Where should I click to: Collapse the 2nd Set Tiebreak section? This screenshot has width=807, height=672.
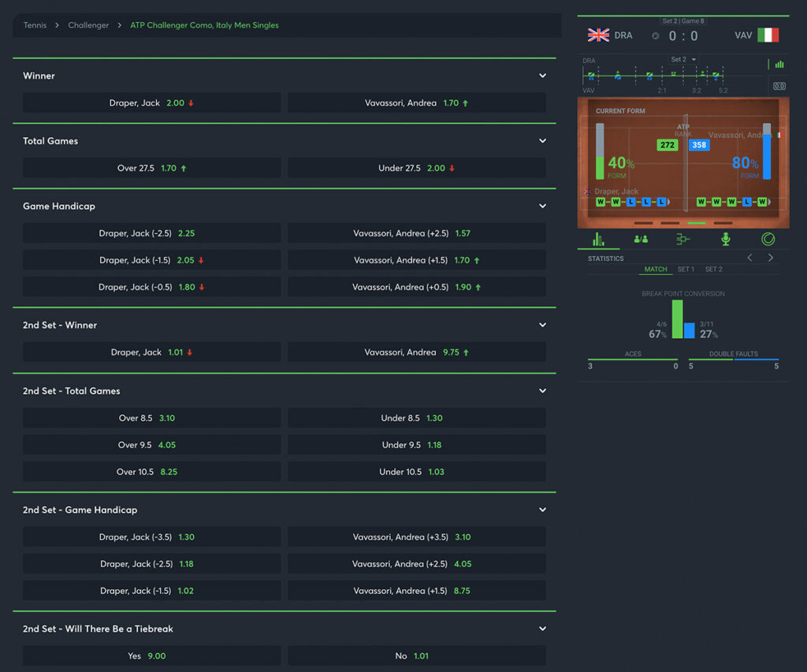click(542, 629)
